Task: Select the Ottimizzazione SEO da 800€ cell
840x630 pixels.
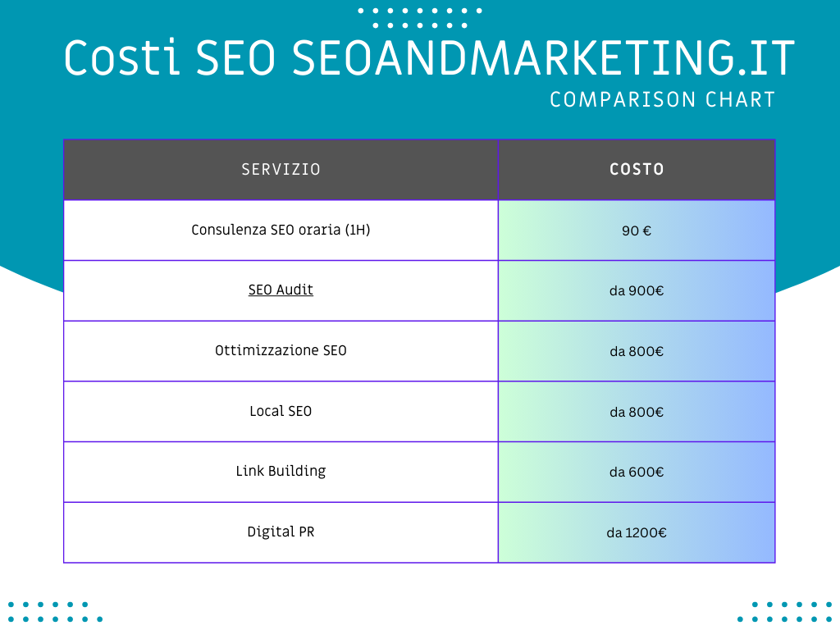Action: [x=637, y=351]
